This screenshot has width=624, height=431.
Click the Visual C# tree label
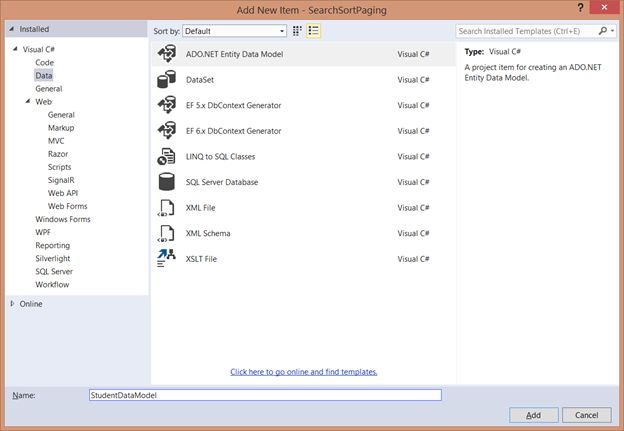pyautogui.click(x=39, y=49)
